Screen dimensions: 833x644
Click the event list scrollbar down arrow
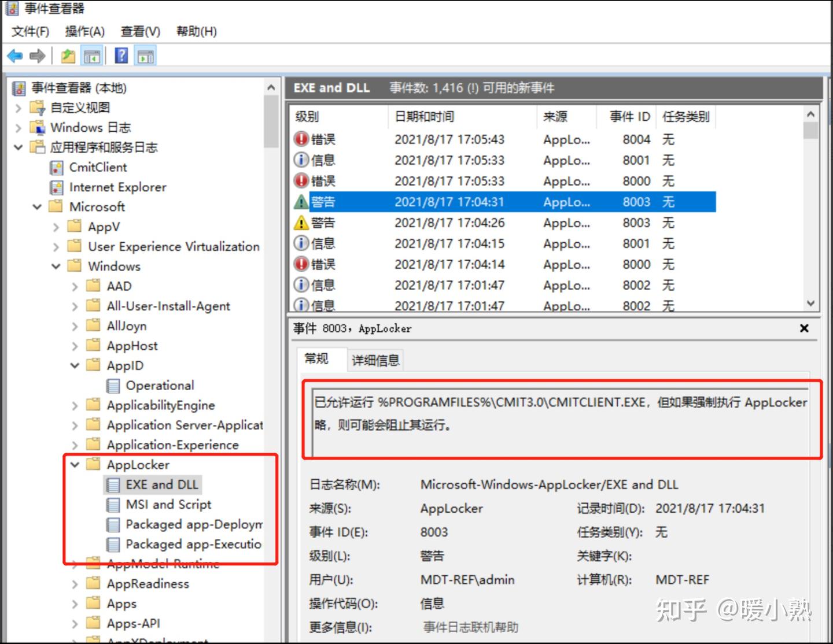pos(811,303)
